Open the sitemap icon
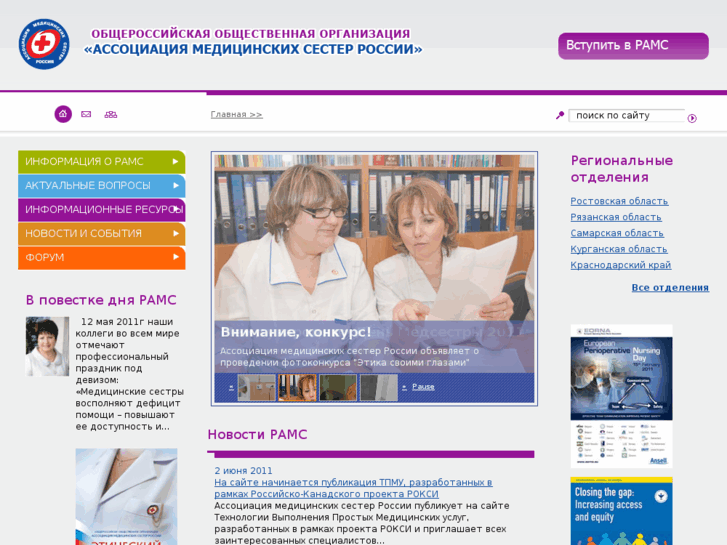 coord(111,114)
